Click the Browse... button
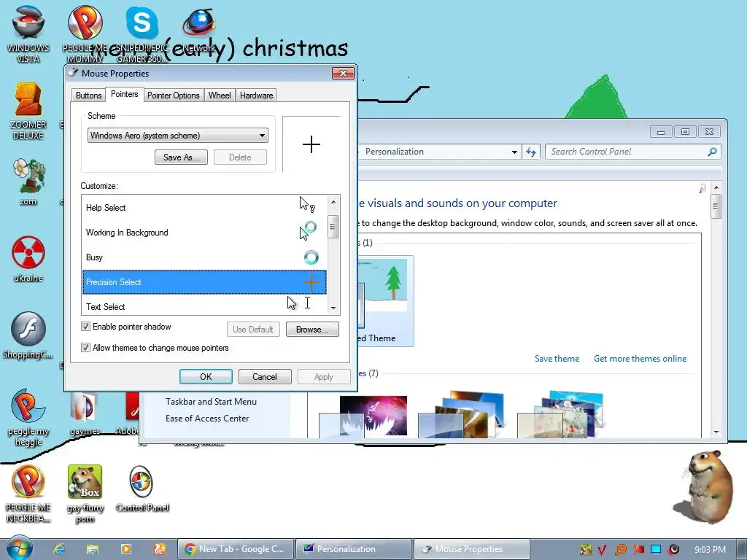747x560 pixels. (312, 330)
